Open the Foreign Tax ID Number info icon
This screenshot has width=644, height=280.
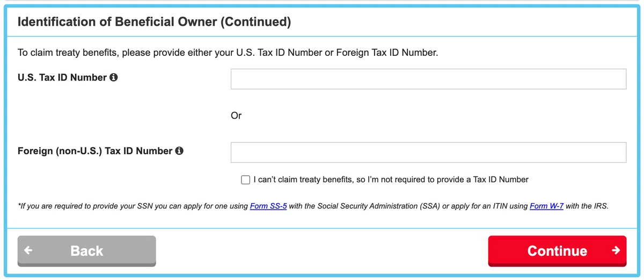point(179,151)
